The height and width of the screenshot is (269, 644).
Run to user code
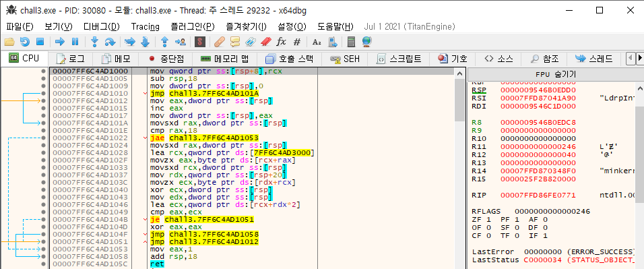pos(181,42)
